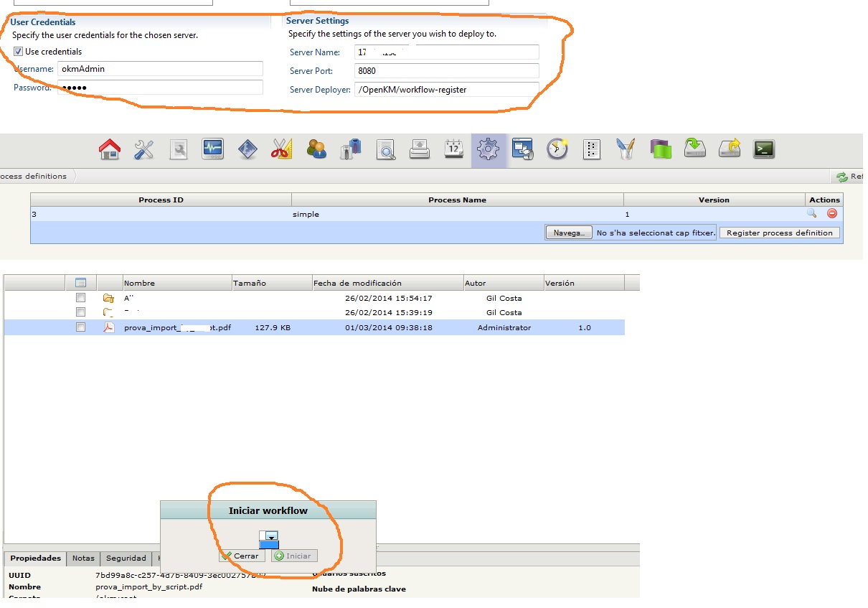Open the wrench and screwdriver tools icon
Image resolution: width=868 pixels, height=608 pixels.
[x=144, y=149]
